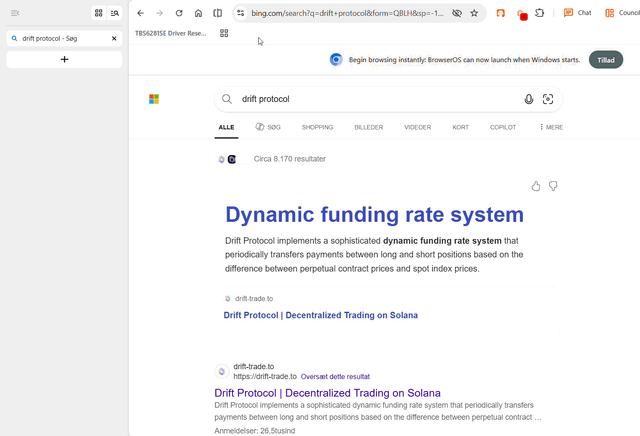
Task: Go forward with the forward arrow
Action: pos(160,13)
